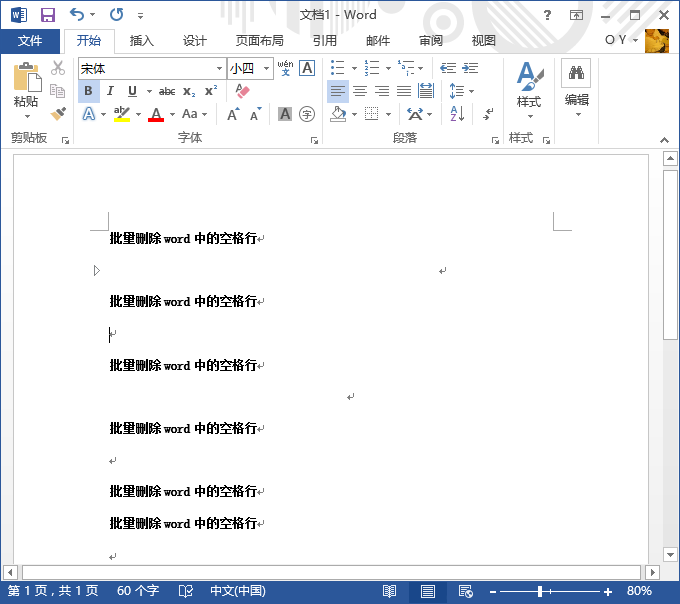Activate the Format Painter brush
Screen dimensions: 680x604
pyautogui.click(x=58, y=114)
